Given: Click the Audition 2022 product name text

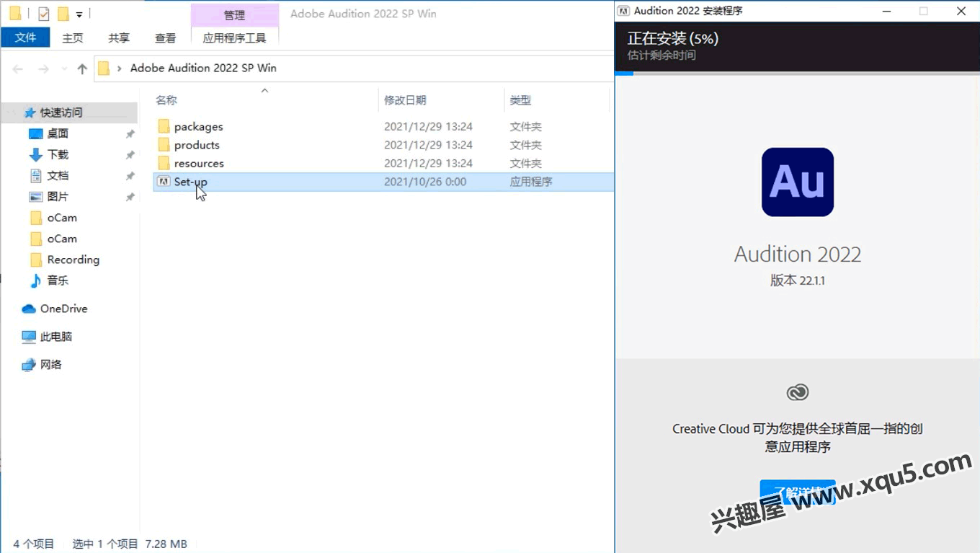Looking at the screenshot, I should [x=798, y=254].
